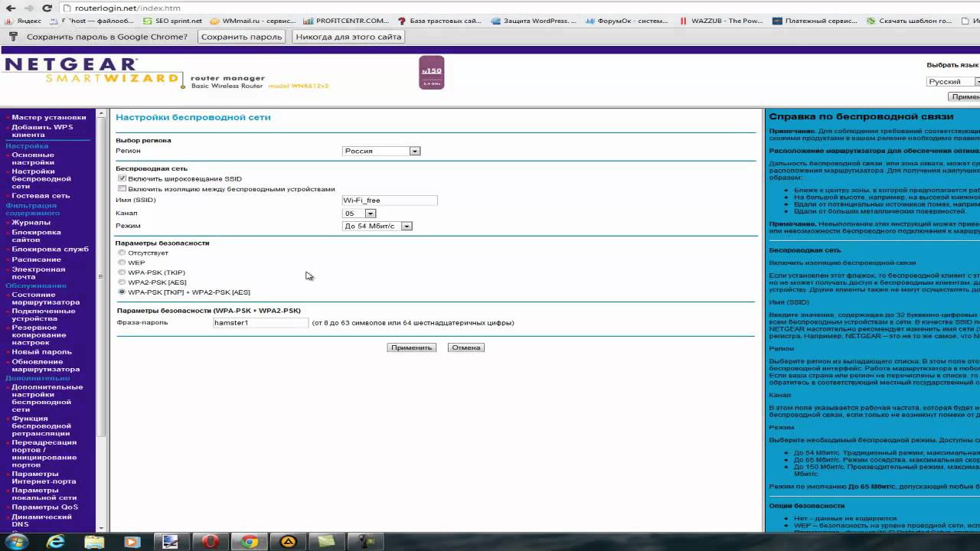
Task: Launch Internet Explorer from the taskbar
Action: click(56, 542)
